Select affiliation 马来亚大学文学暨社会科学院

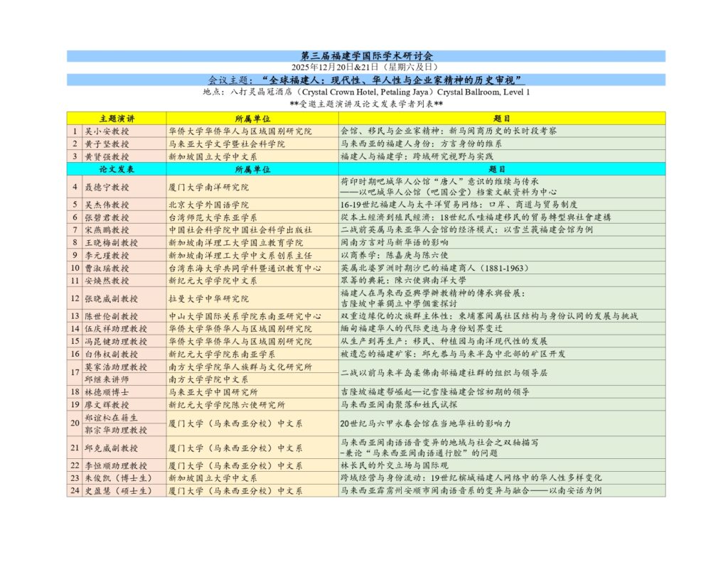coord(227,144)
